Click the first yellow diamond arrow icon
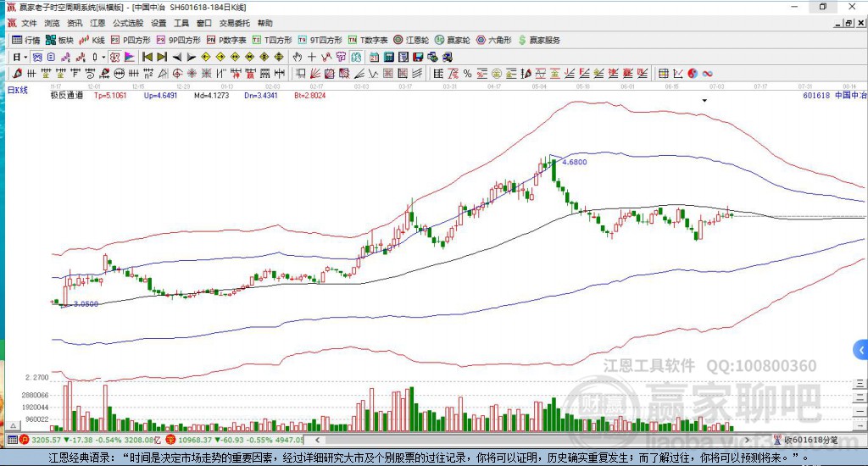This screenshot has width=868, height=466. [x=205, y=57]
